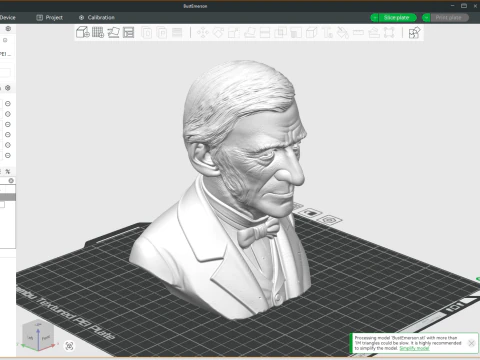Follow the Simplify model link
This screenshot has height=360, width=480.
(414, 348)
